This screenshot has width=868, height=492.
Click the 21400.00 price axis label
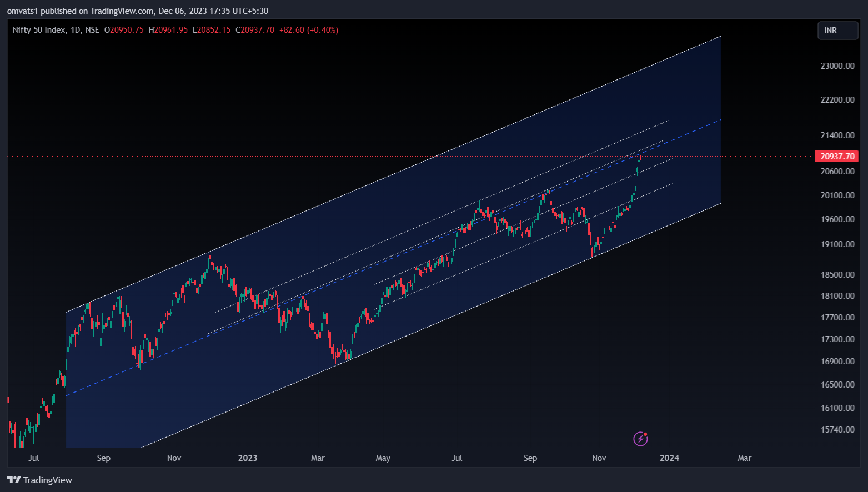[837, 135]
